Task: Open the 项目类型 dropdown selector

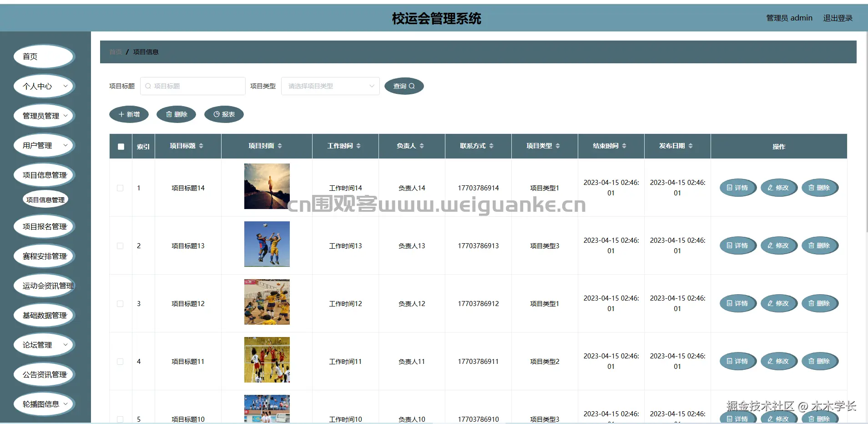Action: (330, 86)
